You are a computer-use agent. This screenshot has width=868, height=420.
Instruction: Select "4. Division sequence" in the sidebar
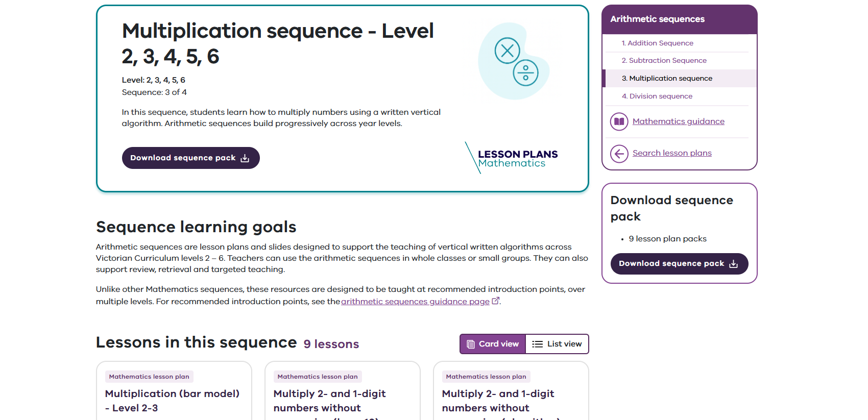point(657,96)
